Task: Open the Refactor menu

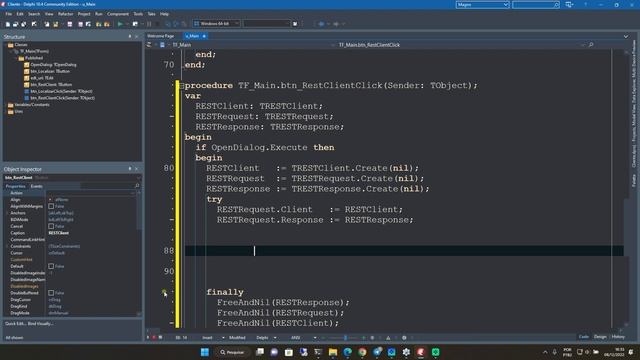Action: coord(65,14)
